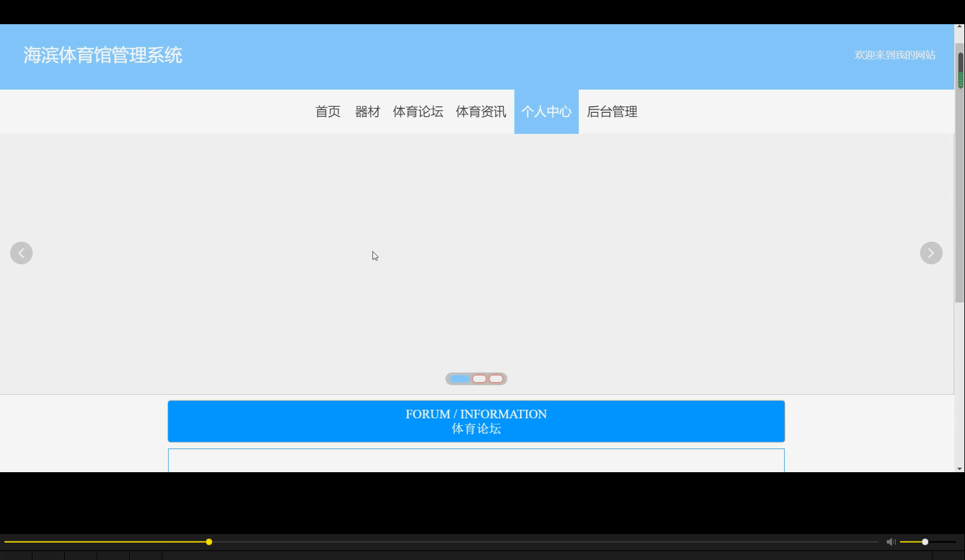This screenshot has height=560, width=965.
Task: Click the 海滨体育馆管理系统 site title
Action: click(102, 55)
